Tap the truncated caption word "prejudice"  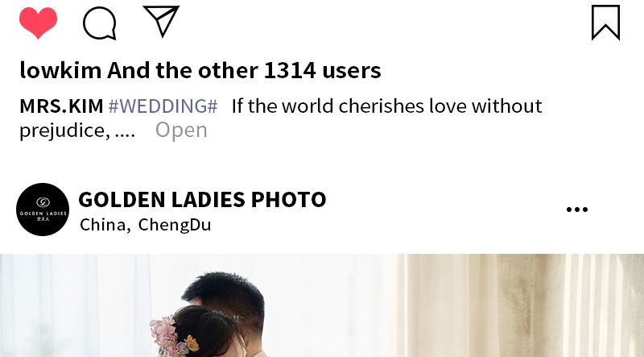(x=64, y=131)
